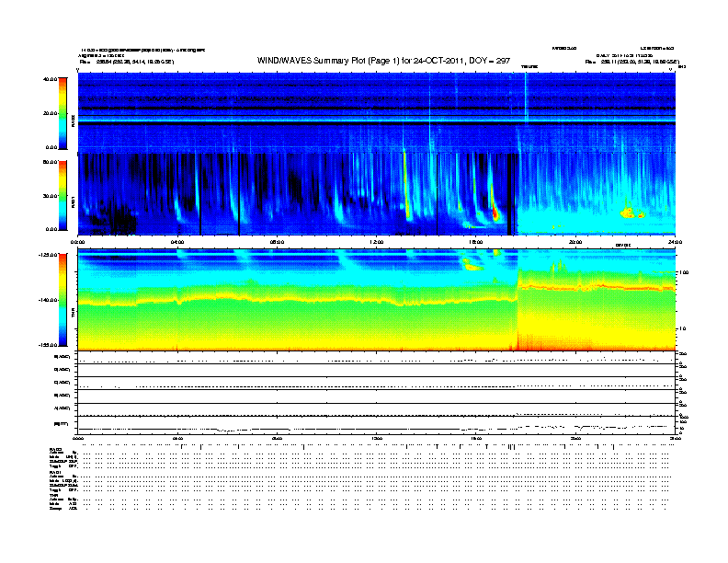Click the RAD1 vertical axis label
Viewport: 728px width, 563px height.
click(x=73, y=201)
